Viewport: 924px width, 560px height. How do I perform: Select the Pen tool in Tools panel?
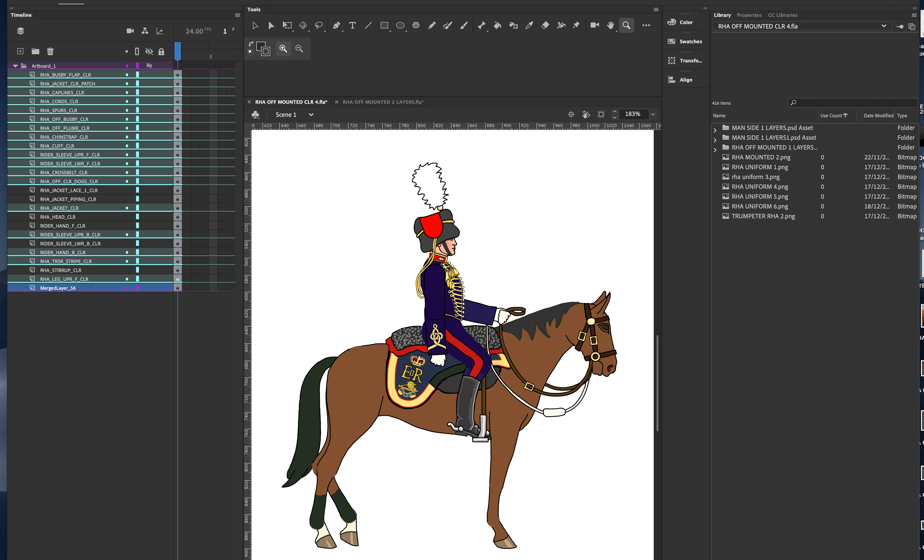click(336, 25)
